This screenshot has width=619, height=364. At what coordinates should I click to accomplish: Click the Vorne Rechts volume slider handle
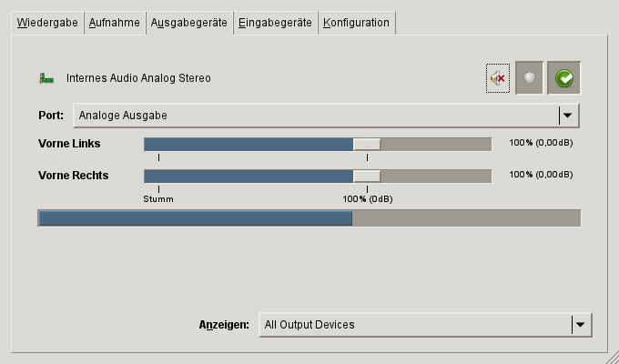click(x=367, y=176)
